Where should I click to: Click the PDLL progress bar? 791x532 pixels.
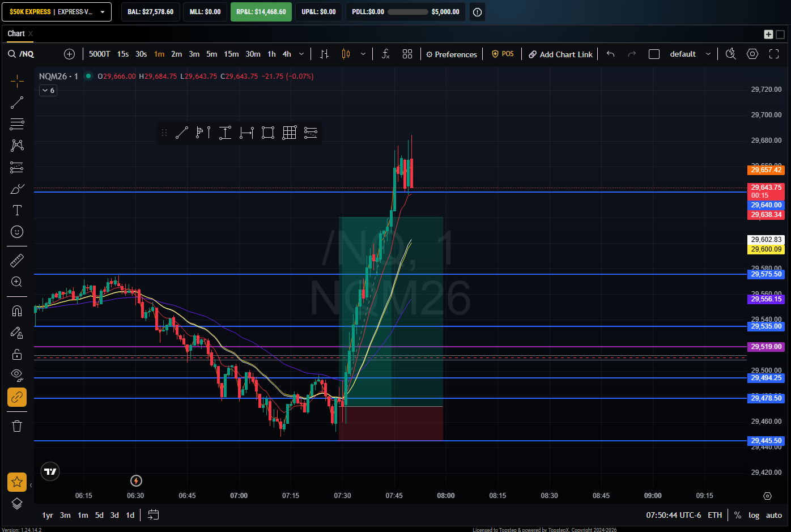408,12
